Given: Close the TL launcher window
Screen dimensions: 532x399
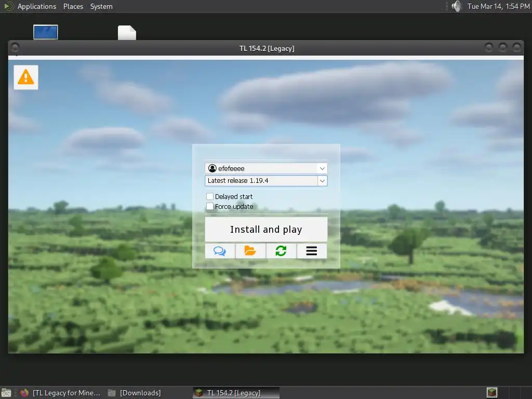Looking at the screenshot, I should click(516, 47).
